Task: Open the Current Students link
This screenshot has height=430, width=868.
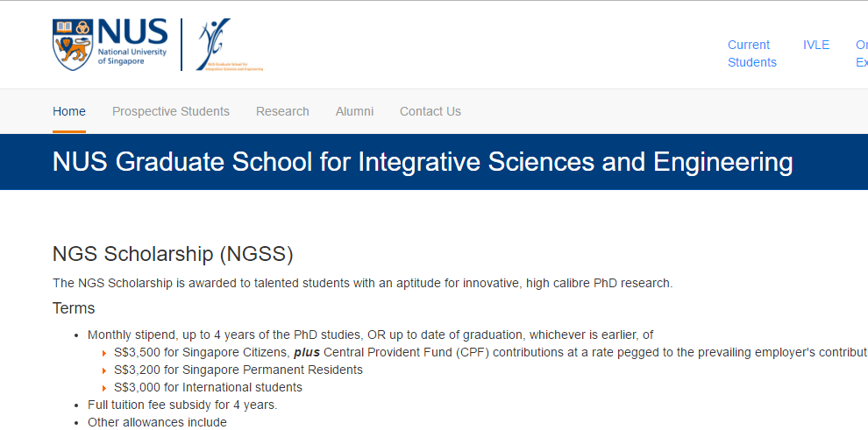Action: [x=751, y=53]
